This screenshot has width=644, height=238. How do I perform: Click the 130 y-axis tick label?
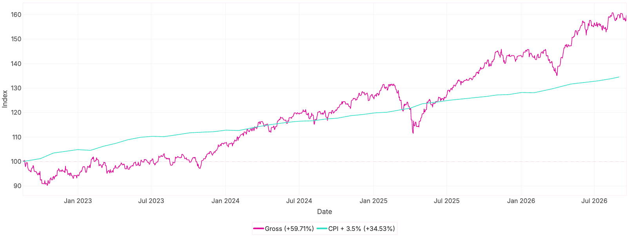pyautogui.click(x=16, y=88)
